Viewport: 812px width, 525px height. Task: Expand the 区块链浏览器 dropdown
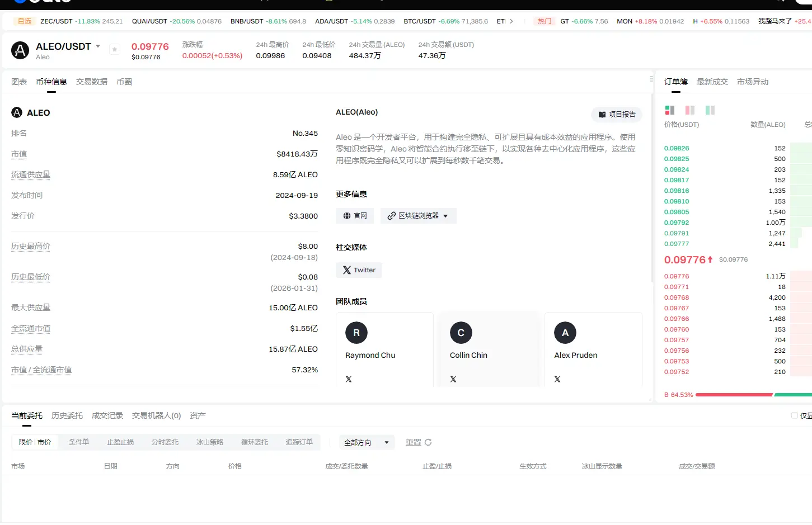click(419, 216)
